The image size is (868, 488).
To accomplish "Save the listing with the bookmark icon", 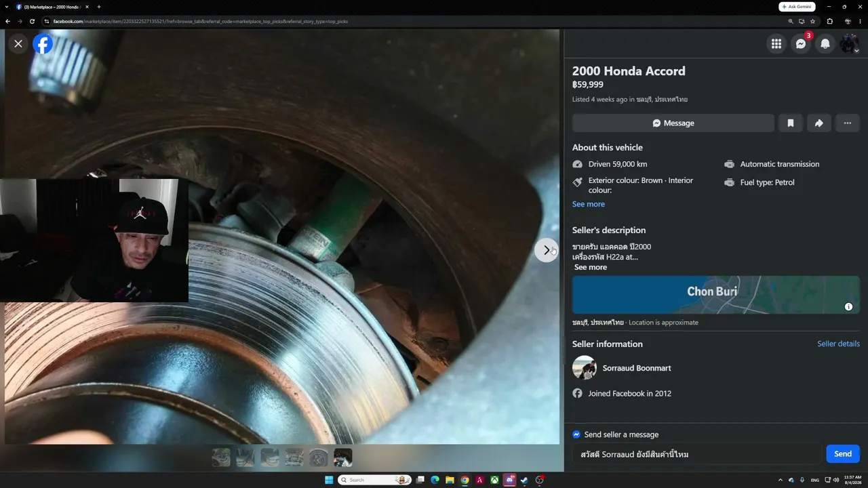I will point(791,123).
